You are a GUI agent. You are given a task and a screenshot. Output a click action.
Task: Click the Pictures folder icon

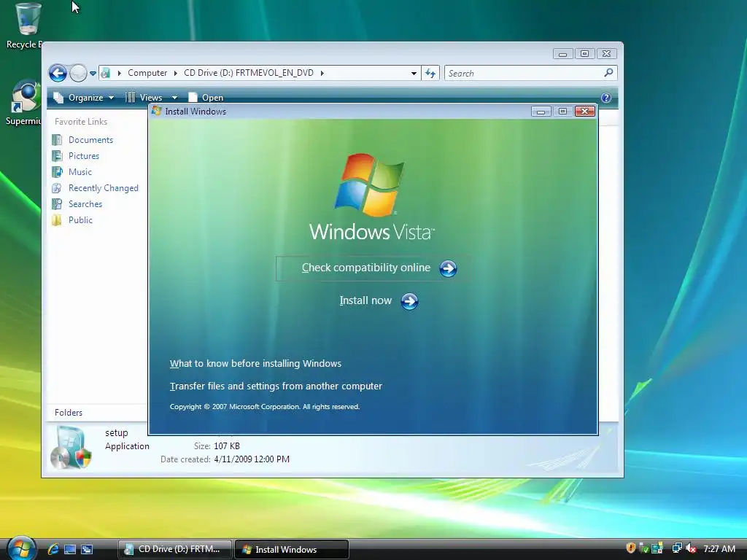[x=57, y=156]
